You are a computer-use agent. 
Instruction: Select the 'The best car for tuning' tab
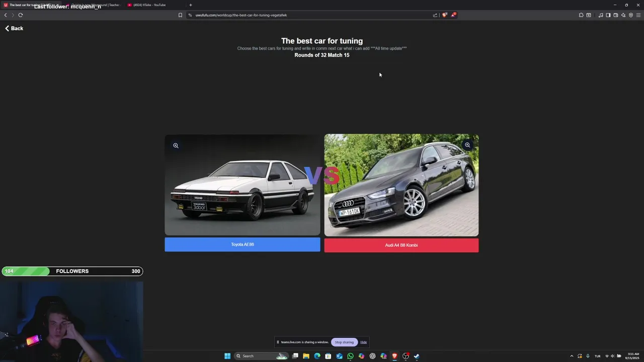pos(31,5)
